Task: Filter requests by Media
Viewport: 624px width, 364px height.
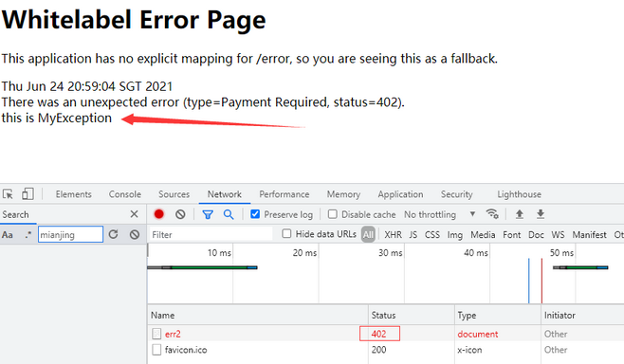Action: tap(483, 235)
